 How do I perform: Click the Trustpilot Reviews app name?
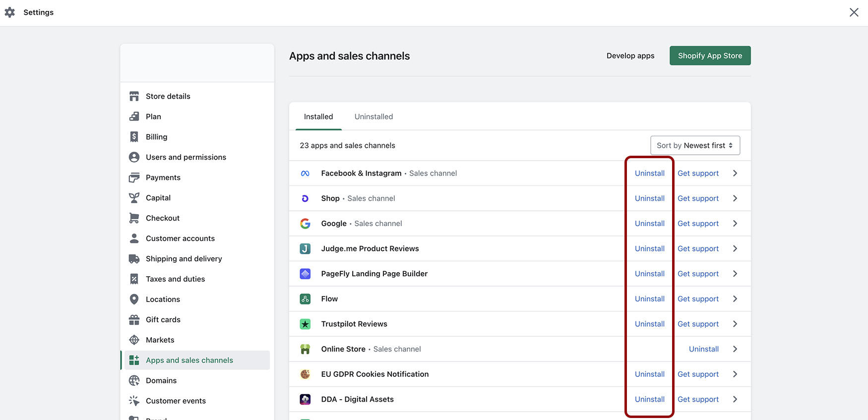tap(354, 324)
